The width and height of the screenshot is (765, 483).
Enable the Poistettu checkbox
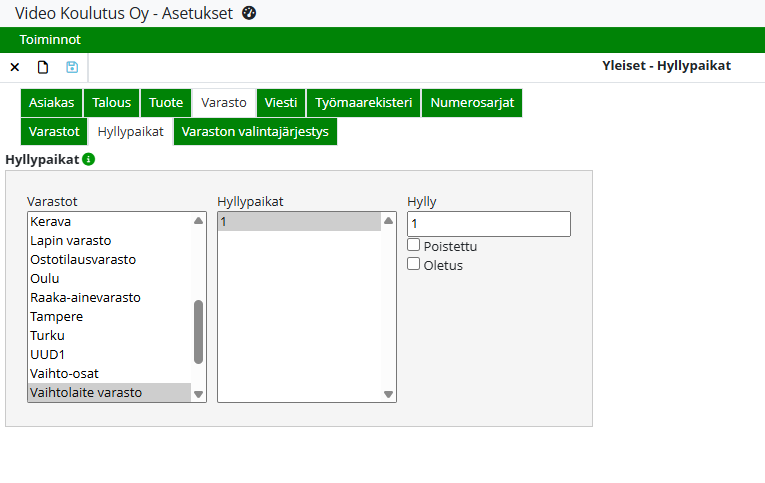pos(413,246)
